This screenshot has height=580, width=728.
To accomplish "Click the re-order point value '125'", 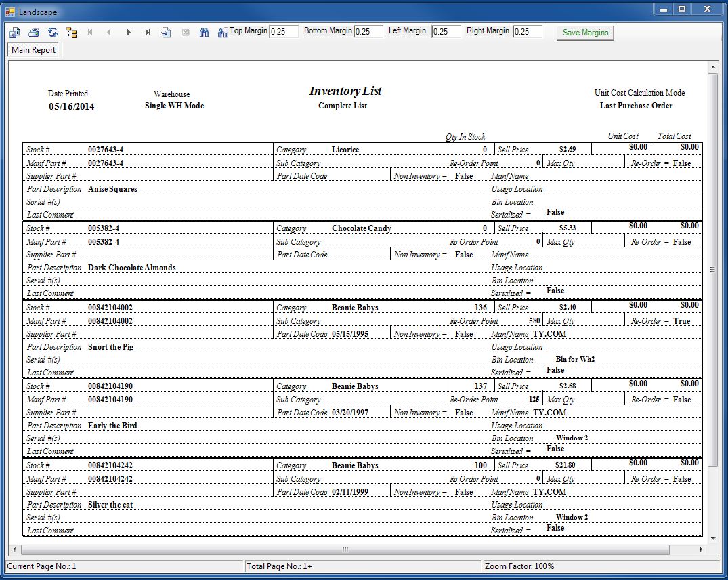I will coord(534,399).
